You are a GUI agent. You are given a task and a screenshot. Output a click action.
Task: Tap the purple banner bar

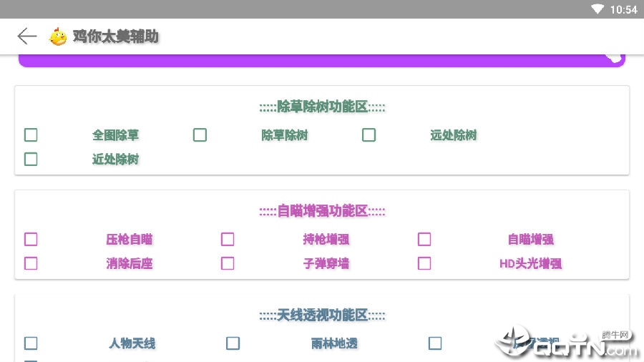(322, 61)
